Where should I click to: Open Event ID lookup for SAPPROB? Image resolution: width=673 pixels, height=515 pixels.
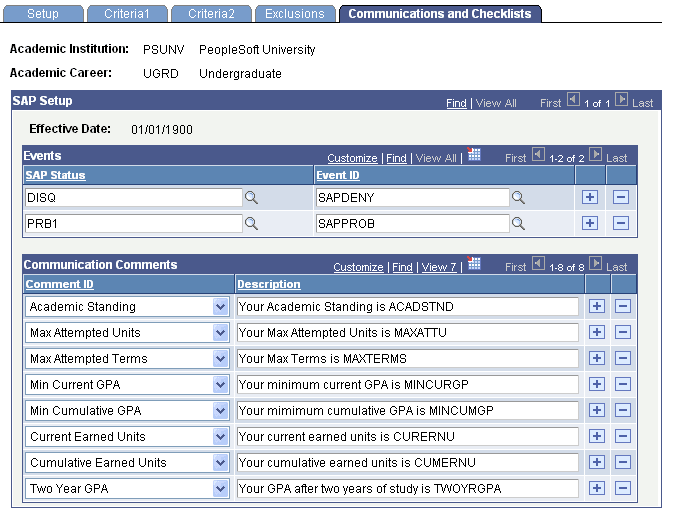click(x=518, y=224)
